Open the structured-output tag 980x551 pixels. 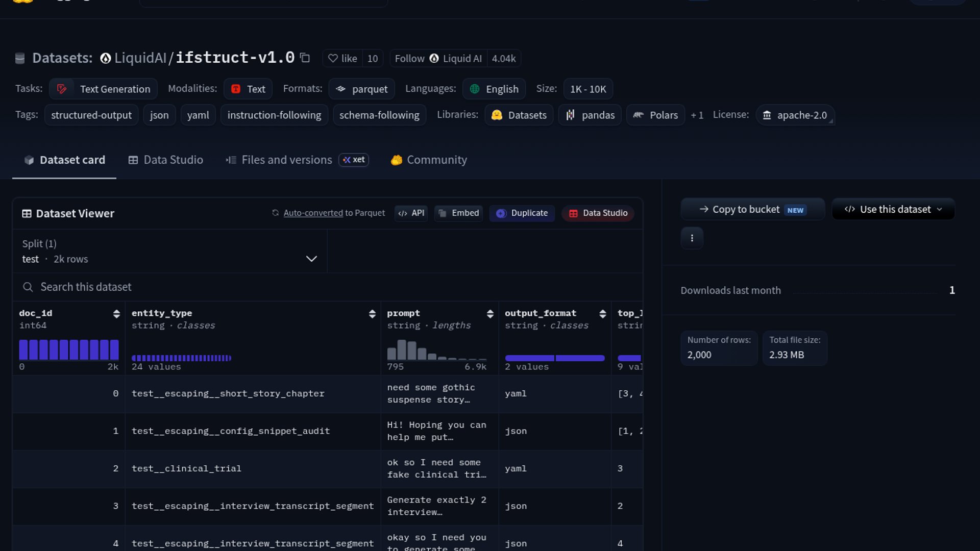coord(91,115)
